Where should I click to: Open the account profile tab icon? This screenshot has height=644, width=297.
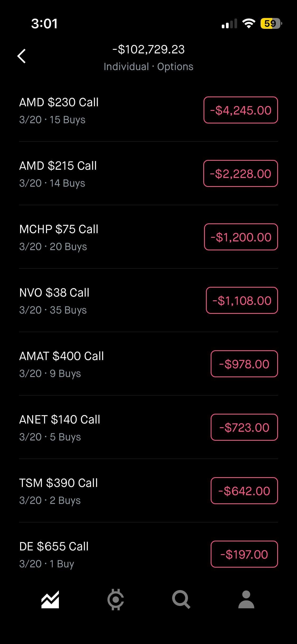click(246, 599)
